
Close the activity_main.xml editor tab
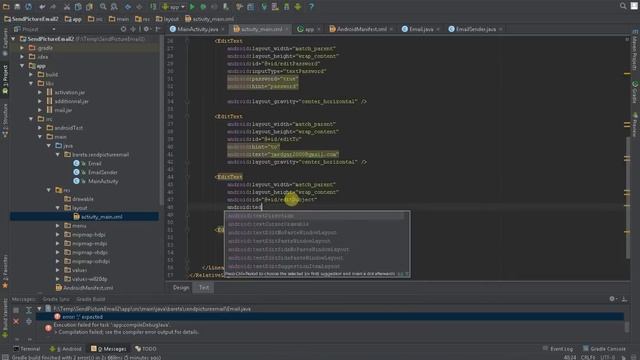[x=287, y=29]
